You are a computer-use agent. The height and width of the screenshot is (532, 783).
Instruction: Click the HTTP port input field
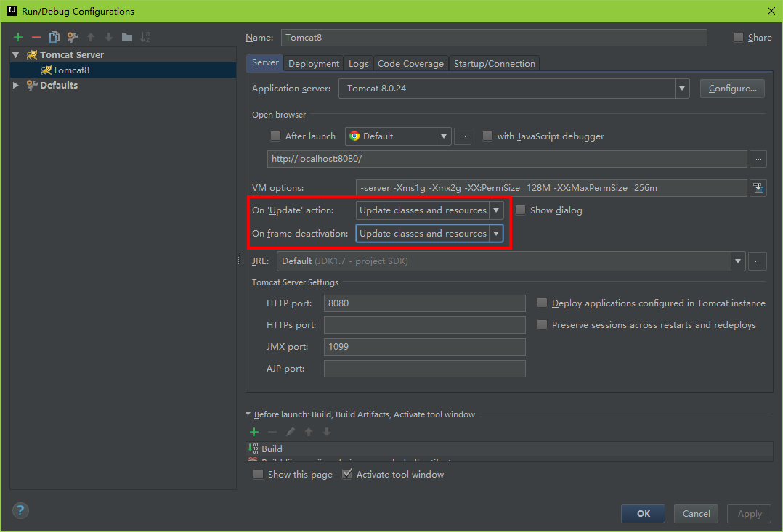pos(425,303)
